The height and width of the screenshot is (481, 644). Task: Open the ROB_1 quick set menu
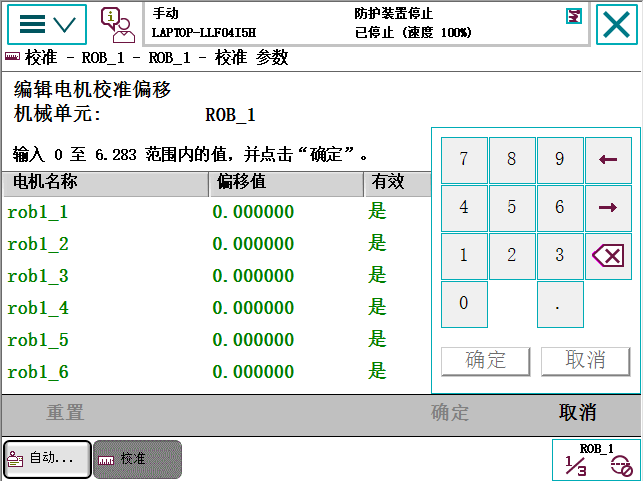point(597,459)
